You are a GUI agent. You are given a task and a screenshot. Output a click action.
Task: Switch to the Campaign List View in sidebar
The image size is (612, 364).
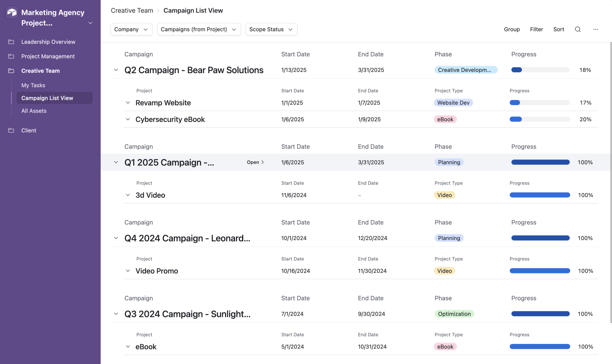pyautogui.click(x=47, y=98)
